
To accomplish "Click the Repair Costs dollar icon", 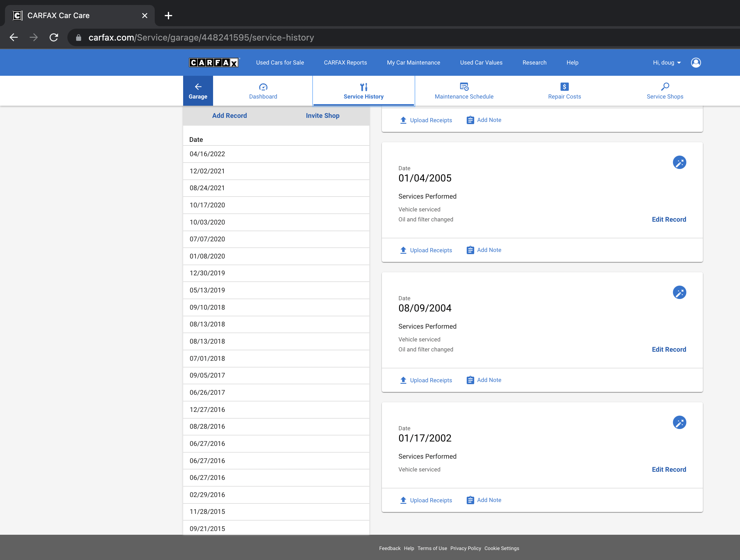I will click(564, 87).
